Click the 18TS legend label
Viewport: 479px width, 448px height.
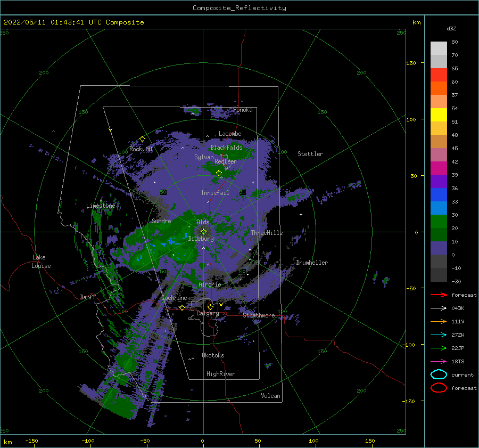click(458, 362)
